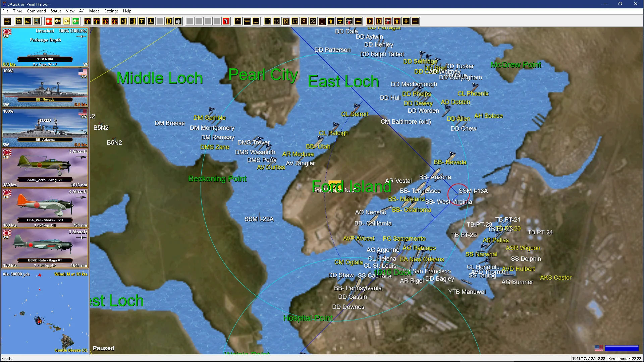Toggle the G grid display button

click(295, 21)
